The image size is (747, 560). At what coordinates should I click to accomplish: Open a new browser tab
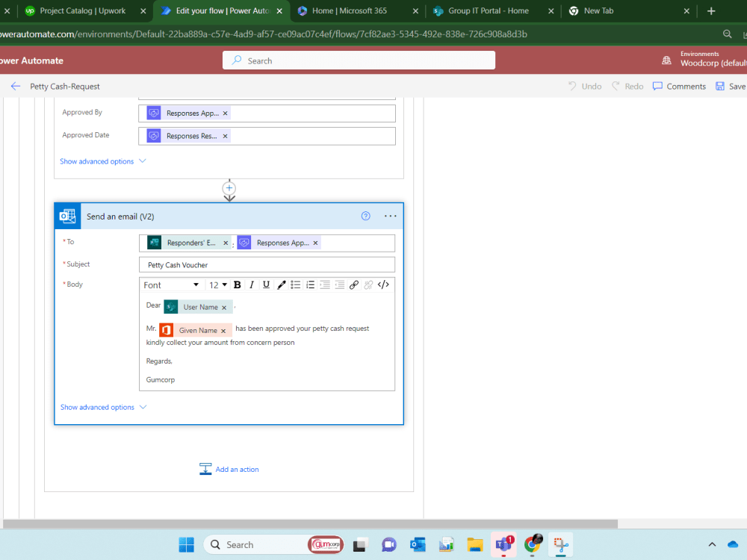click(x=711, y=11)
